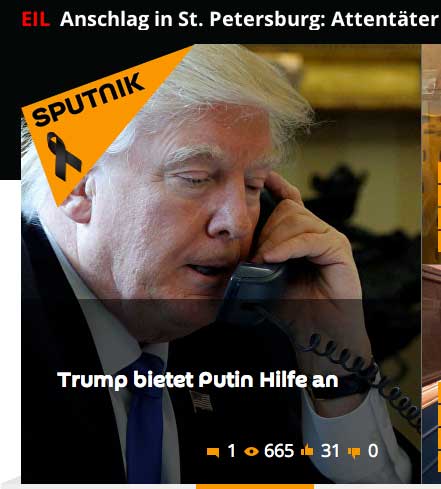Click the black mourning ribbon icon

pos(63,156)
